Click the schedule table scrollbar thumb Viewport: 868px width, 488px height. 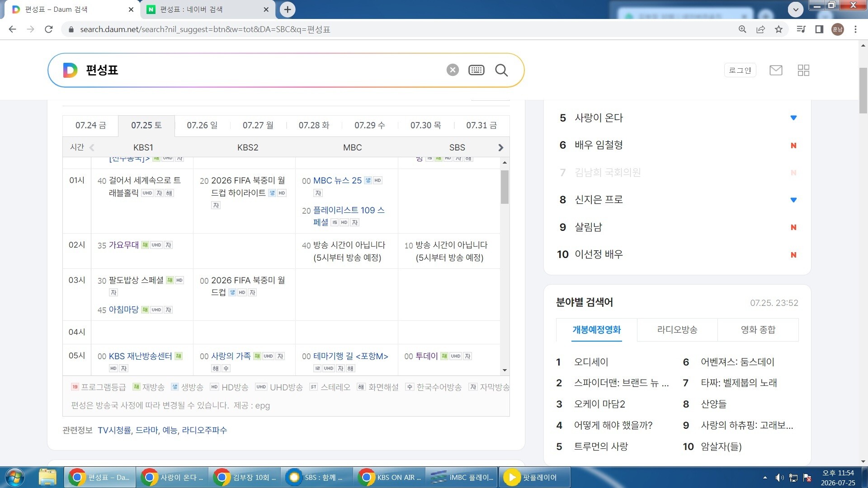click(x=505, y=187)
